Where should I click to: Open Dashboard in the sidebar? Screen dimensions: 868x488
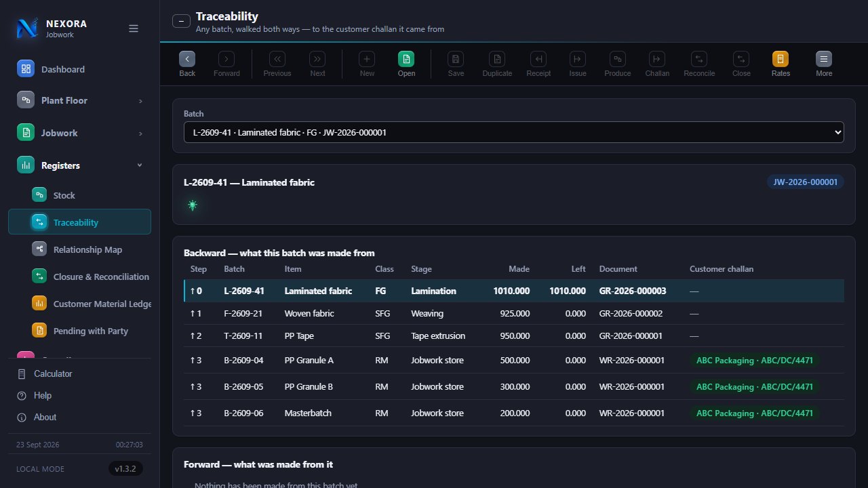(79, 69)
